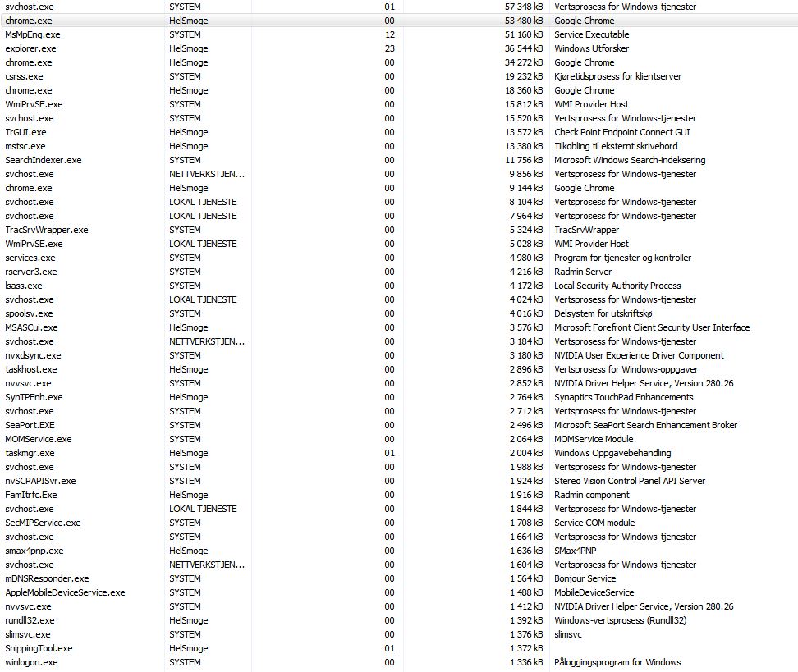Click the AppleMobileDeviceService.exe process name
Screen dimensions: 798x672
65,592
